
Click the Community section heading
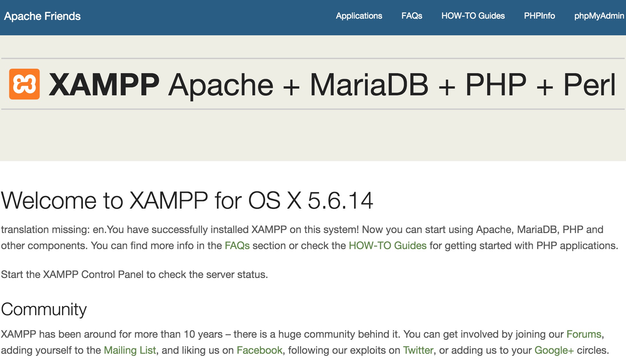[44, 309]
